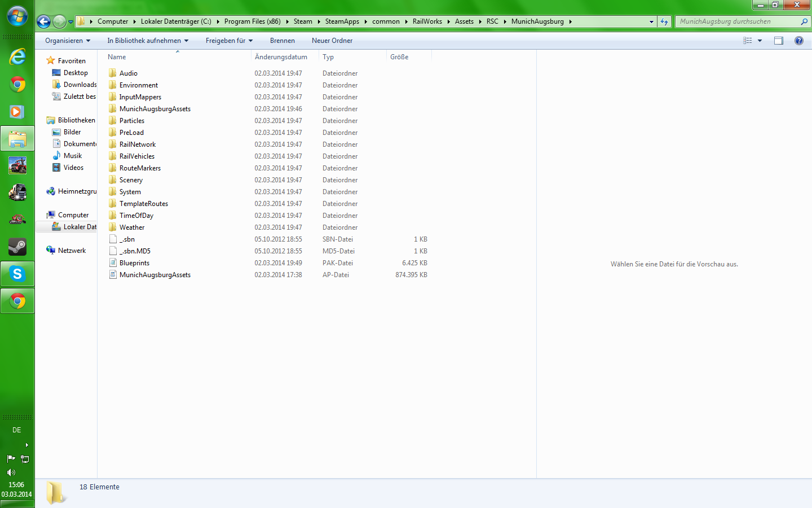Screen dimensions: 812x508
Task: Select the RailNetwork folder
Action: (x=138, y=144)
